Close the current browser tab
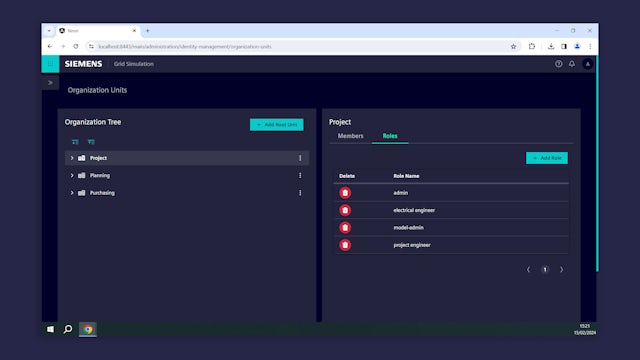Image resolution: width=640 pixels, height=360 pixels. click(134, 31)
